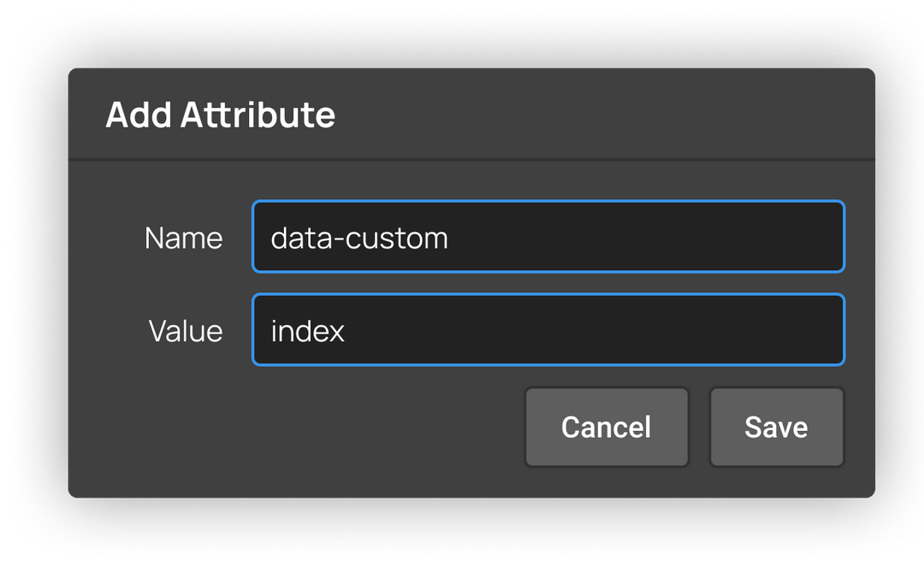Screen dimensions: 924x566
Task: Abort adding the attribute via Cancel
Action: coord(607,427)
